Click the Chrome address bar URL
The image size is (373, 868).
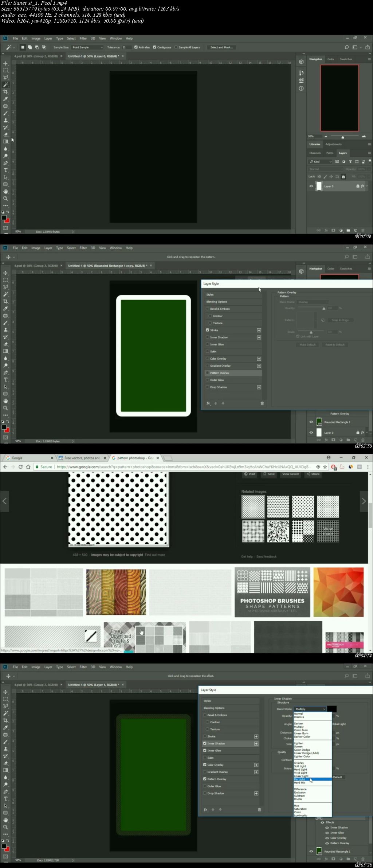[184, 467]
